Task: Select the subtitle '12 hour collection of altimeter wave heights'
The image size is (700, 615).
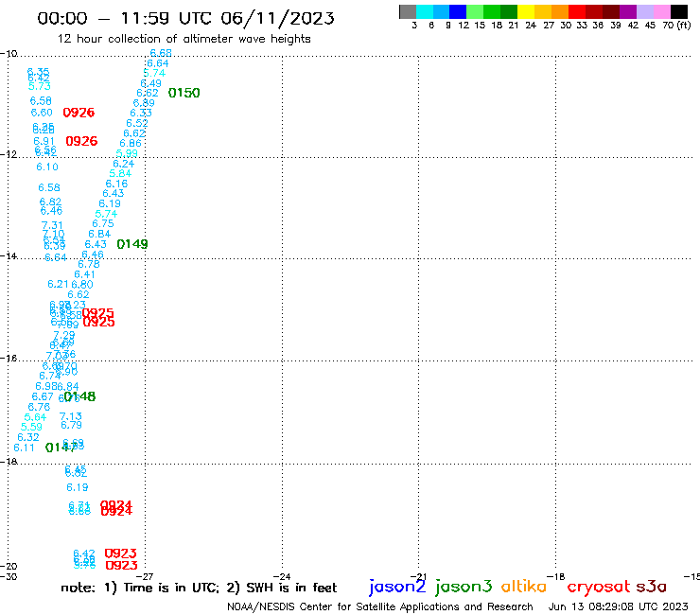Action: point(184,39)
